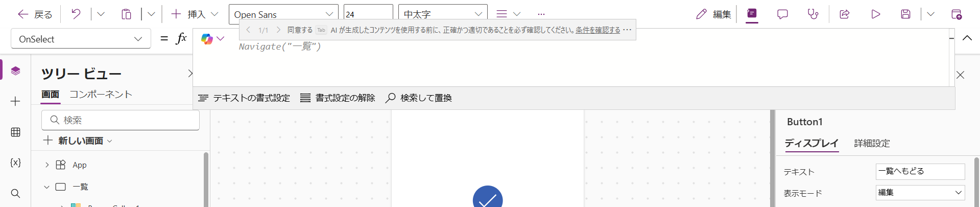The height and width of the screenshot is (207, 980).
Task: Click the fx formula icon
Action: [181, 38]
